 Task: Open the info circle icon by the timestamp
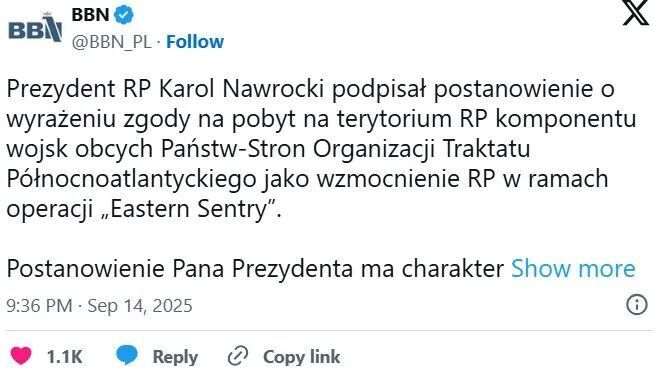coord(637,305)
